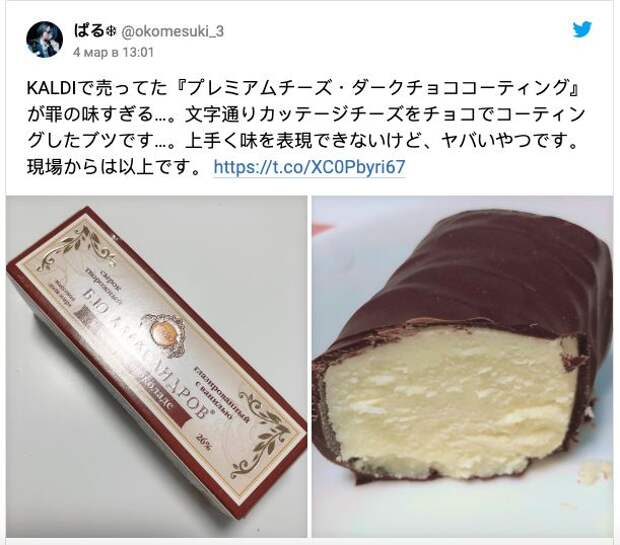Open the t.co/XC0Pbyri67 link
Image resolution: width=620 pixels, height=545 pixels.
click(x=309, y=167)
